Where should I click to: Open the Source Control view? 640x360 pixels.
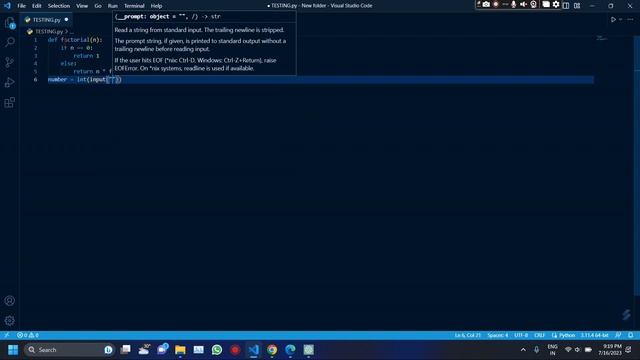[x=10, y=62]
